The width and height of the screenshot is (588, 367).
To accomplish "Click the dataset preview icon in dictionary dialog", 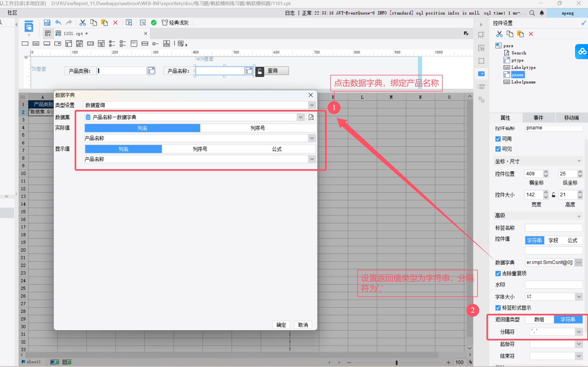I will click(x=311, y=117).
